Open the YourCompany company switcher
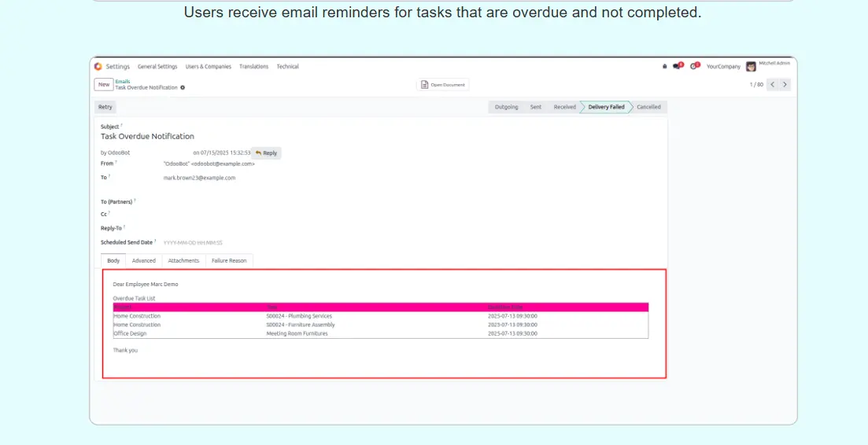The image size is (868, 445). click(x=723, y=67)
